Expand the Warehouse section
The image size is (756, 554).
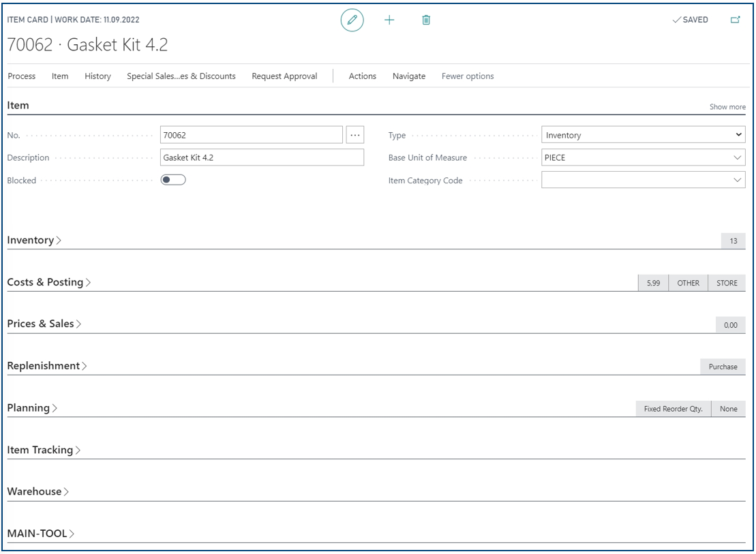click(x=37, y=491)
